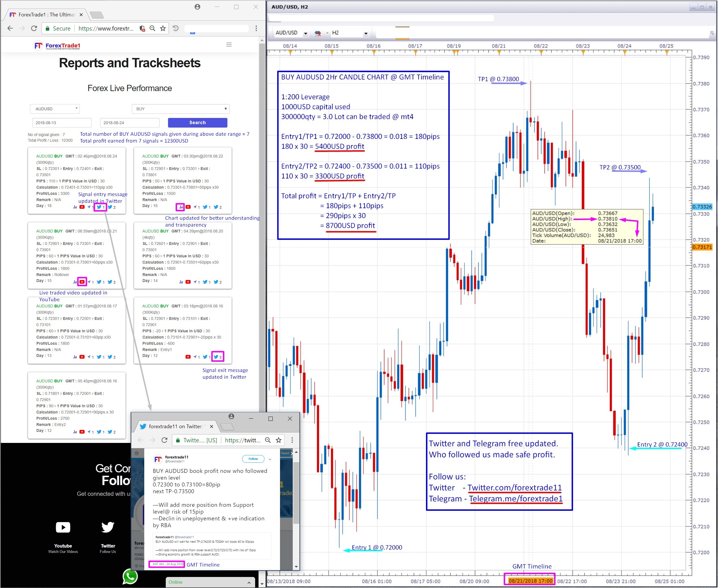Click second Twitter icon in 05:45pm@2018.08.16 card

click(x=110, y=432)
